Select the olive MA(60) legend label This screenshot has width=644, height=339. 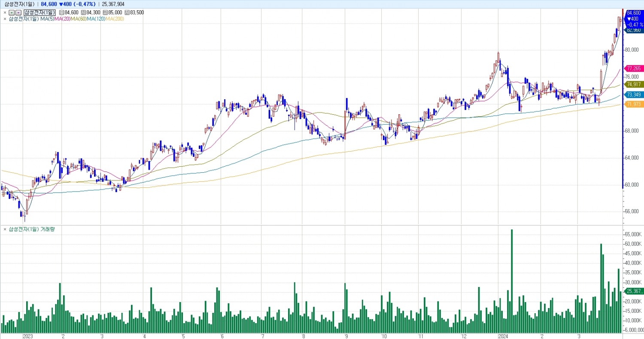[79, 19]
